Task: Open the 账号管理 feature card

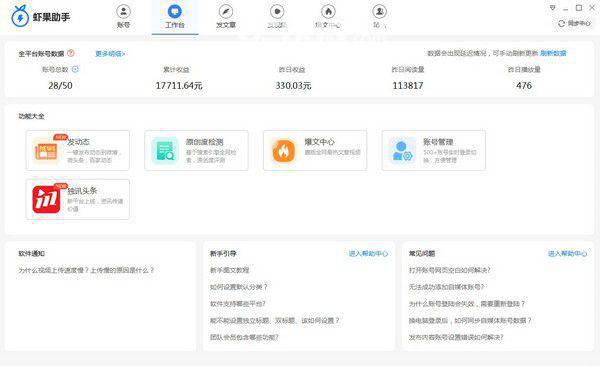Action: pos(434,150)
